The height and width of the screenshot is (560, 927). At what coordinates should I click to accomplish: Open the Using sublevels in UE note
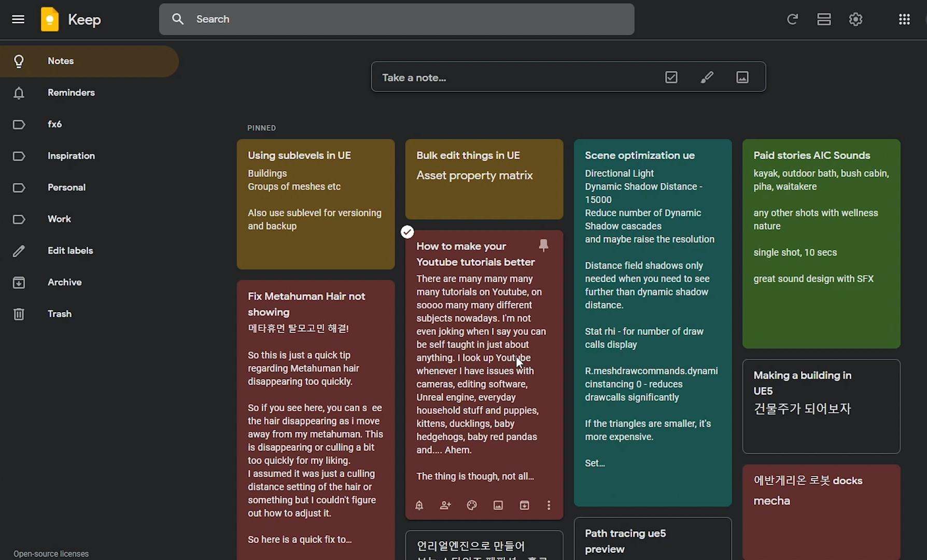316,204
